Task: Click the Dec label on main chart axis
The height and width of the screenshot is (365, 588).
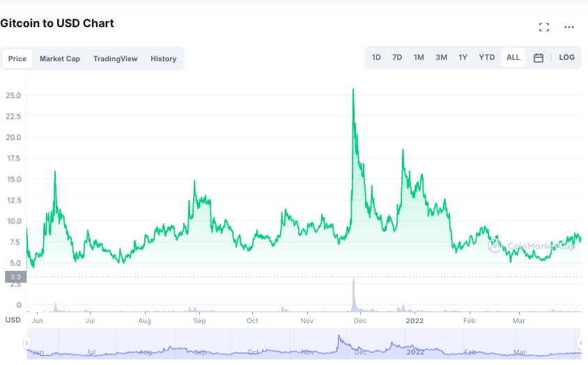Action: tap(360, 320)
